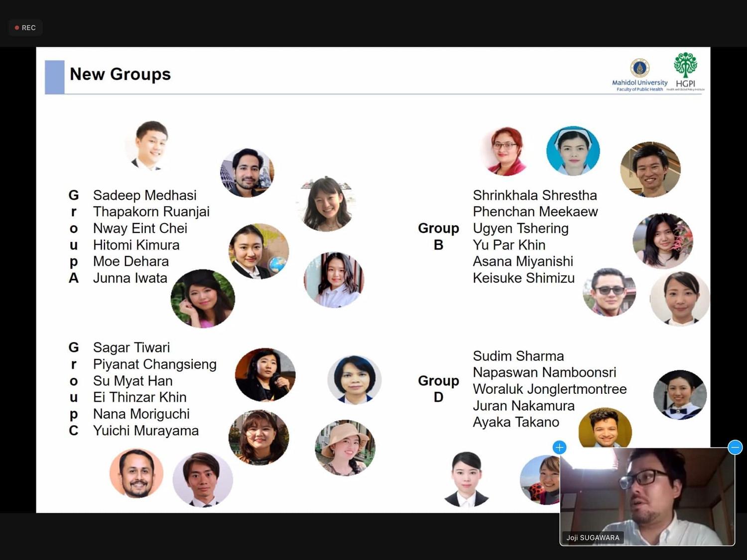Image resolution: width=747 pixels, height=560 pixels.
Task: Select the name 'Ayaka Takano'
Action: click(516, 422)
